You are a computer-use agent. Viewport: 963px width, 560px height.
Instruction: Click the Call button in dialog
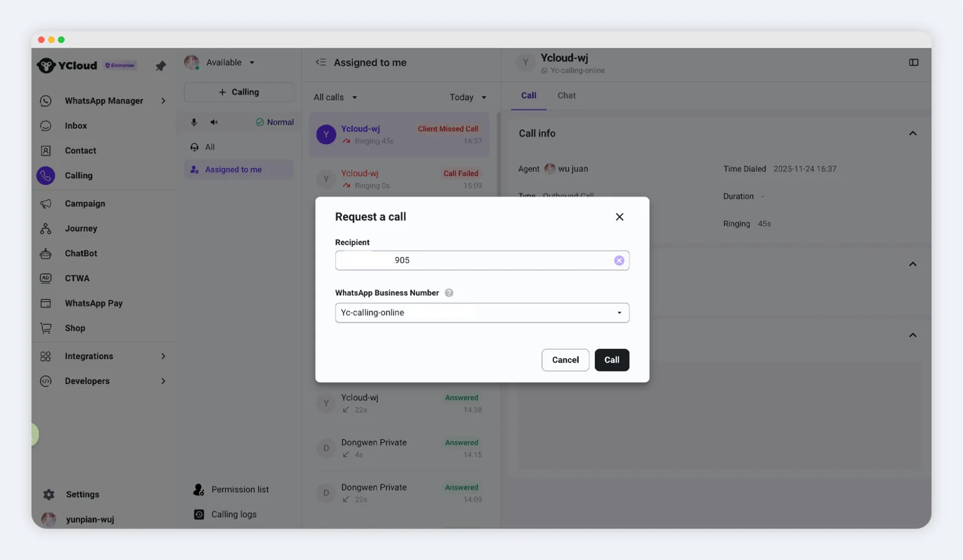612,360
